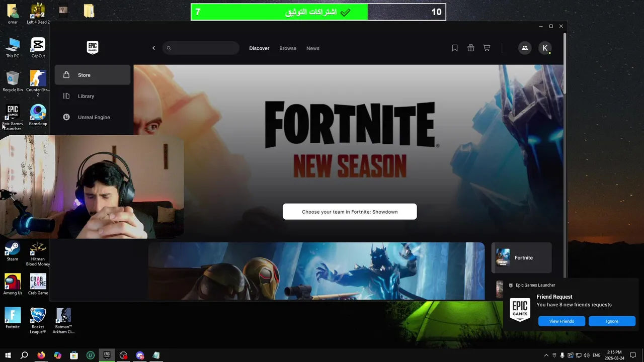Screen dimensions: 644x362
Task: Click the launcher vertical scrollbar
Action: pos(565,63)
